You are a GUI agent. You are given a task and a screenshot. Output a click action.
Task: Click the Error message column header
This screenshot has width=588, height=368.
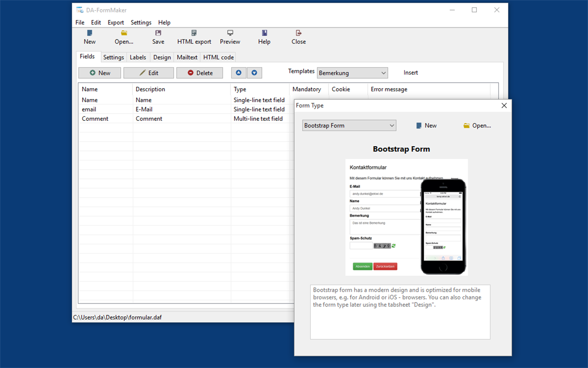coord(429,89)
